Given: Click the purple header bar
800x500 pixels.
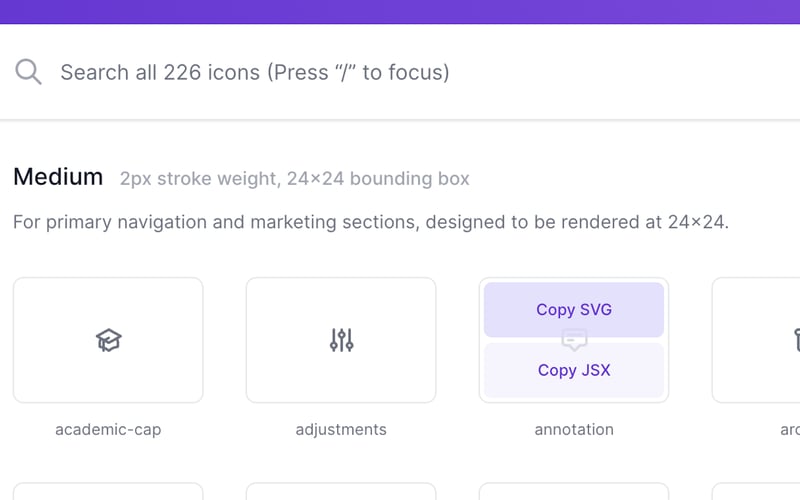Looking at the screenshot, I should (400, 11).
